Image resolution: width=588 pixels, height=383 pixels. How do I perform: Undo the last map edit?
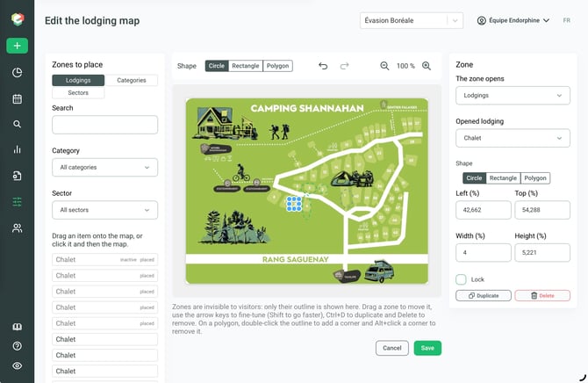[x=323, y=66]
